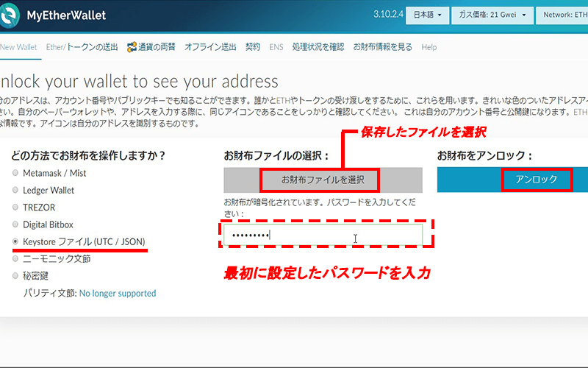Open the New Wallet tab
Screen dimensions: 588x368
point(18,47)
